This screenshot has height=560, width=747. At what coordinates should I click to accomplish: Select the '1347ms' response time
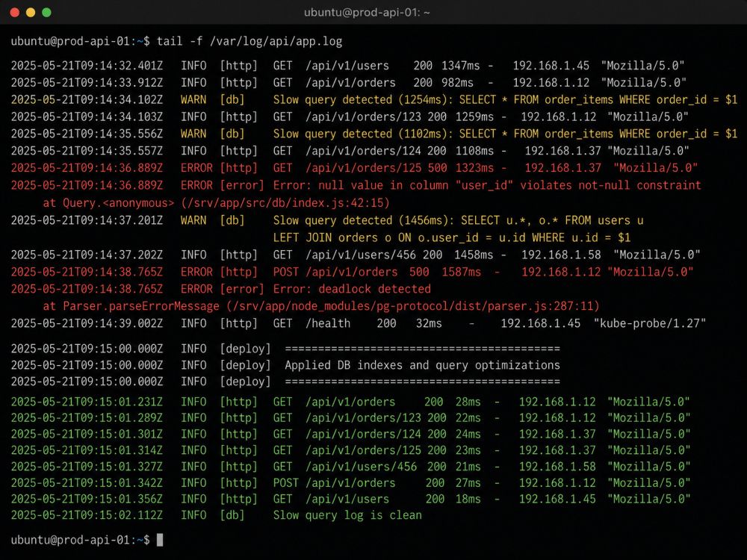pyautogui.click(x=461, y=66)
